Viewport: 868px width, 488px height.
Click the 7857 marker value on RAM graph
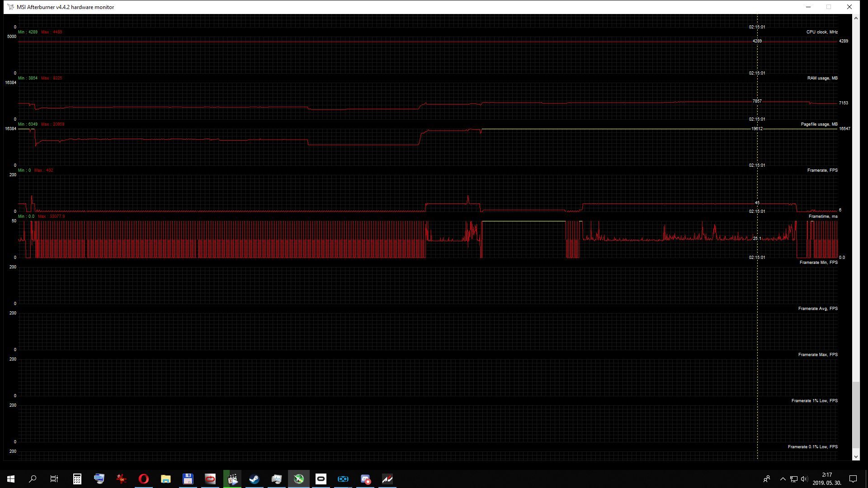pyautogui.click(x=757, y=101)
